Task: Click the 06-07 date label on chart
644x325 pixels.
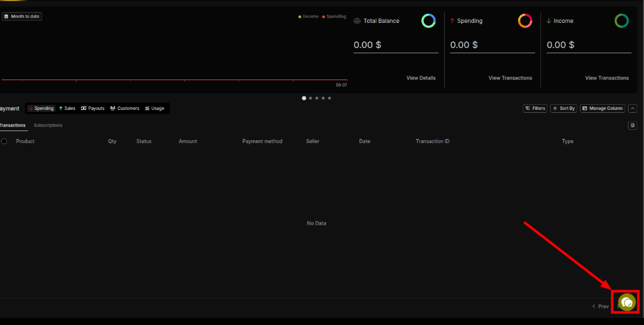Action: (x=341, y=85)
